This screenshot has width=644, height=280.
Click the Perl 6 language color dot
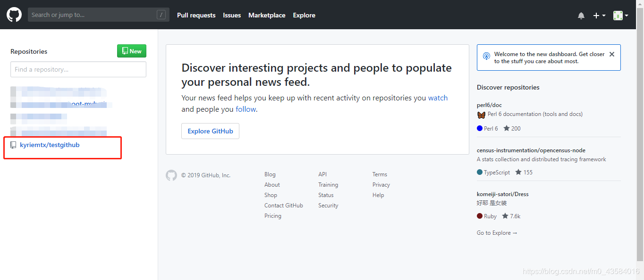click(480, 128)
